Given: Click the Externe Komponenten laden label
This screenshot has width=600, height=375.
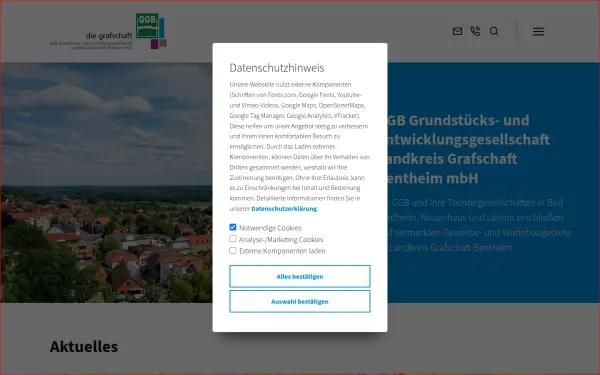Looking at the screenshot, I should click(282, 251).
